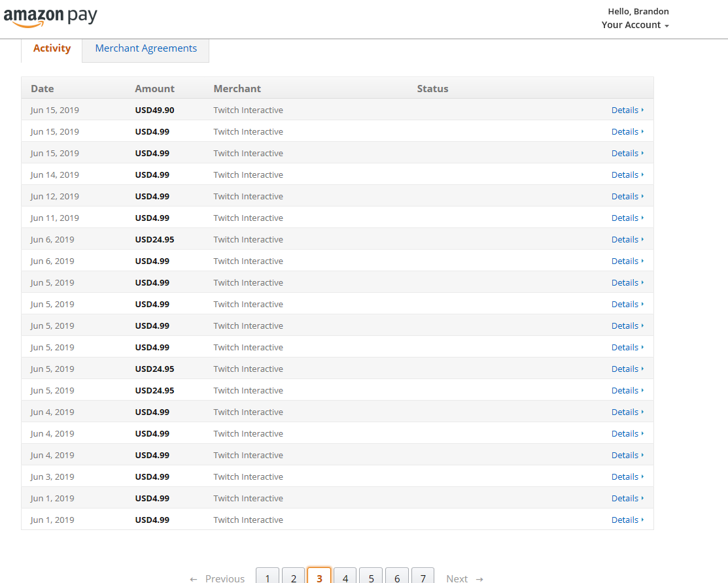Image resolution: width=728 pixels, height=583 pixels.
Task: Open Details for the Jun 14, 2019 transaction
Action: click(627, 175)
